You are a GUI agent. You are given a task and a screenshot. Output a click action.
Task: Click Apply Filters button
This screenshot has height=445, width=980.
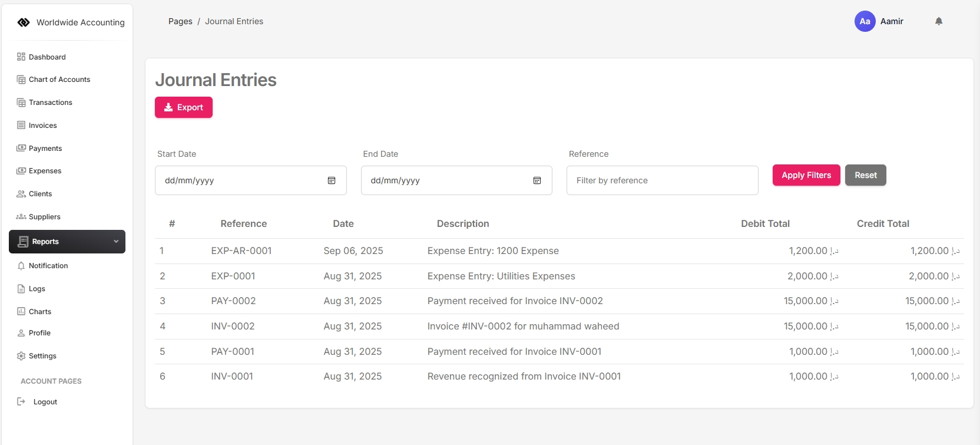(806, 175)
